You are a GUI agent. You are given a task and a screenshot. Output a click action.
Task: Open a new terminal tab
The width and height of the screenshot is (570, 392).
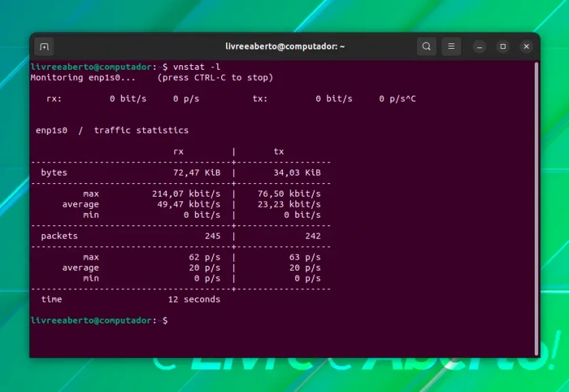pos(44,47)
